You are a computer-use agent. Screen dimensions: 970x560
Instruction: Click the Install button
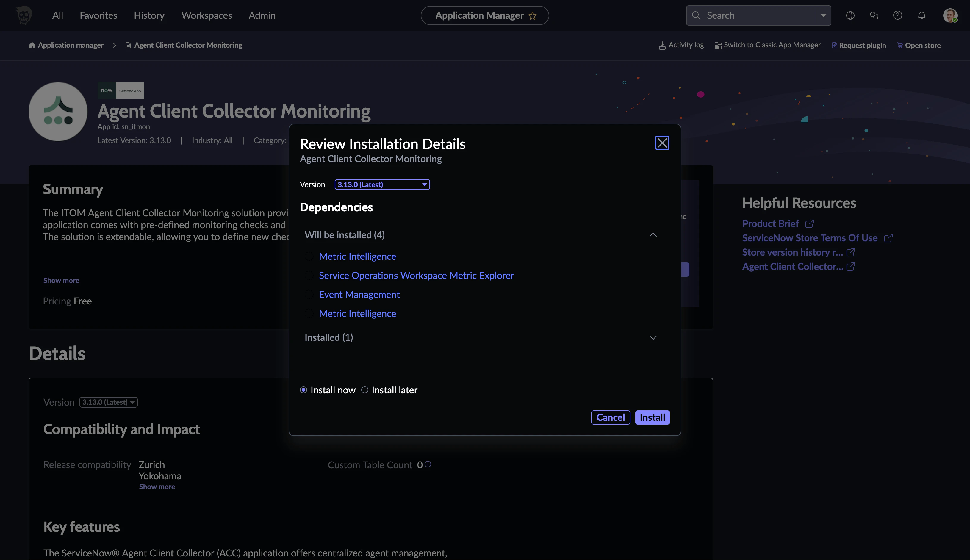pos(652,418)
